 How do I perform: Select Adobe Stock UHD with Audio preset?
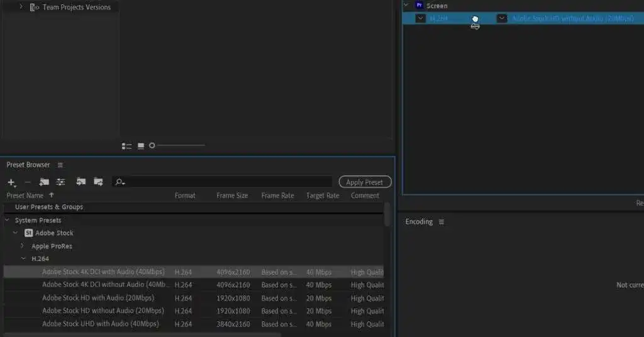coord(194,324)
